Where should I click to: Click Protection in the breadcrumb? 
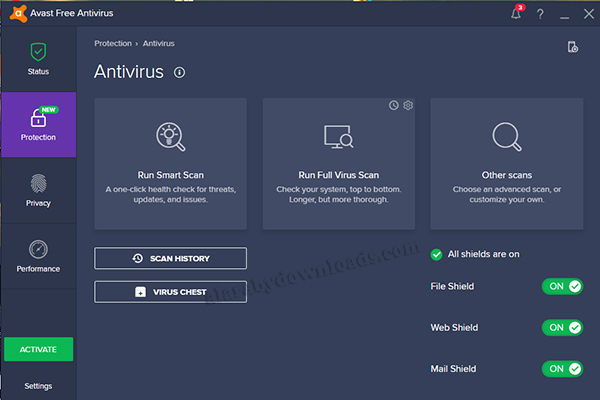113,43
